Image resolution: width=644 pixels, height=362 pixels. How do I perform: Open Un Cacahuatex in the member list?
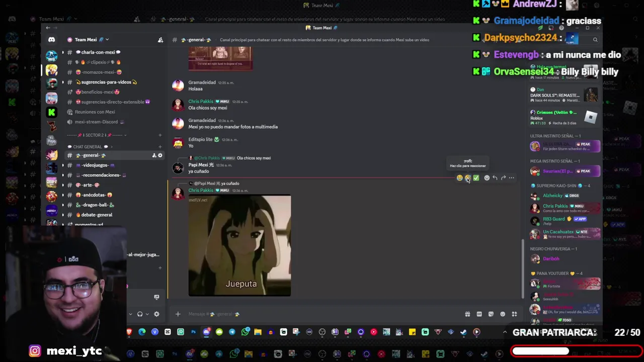pos(565,233)
